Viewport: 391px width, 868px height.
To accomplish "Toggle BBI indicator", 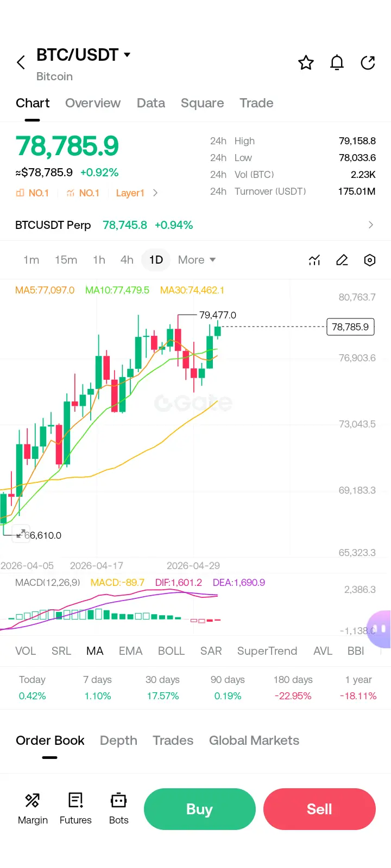I will pyautogui.click(x=356, y=651).
